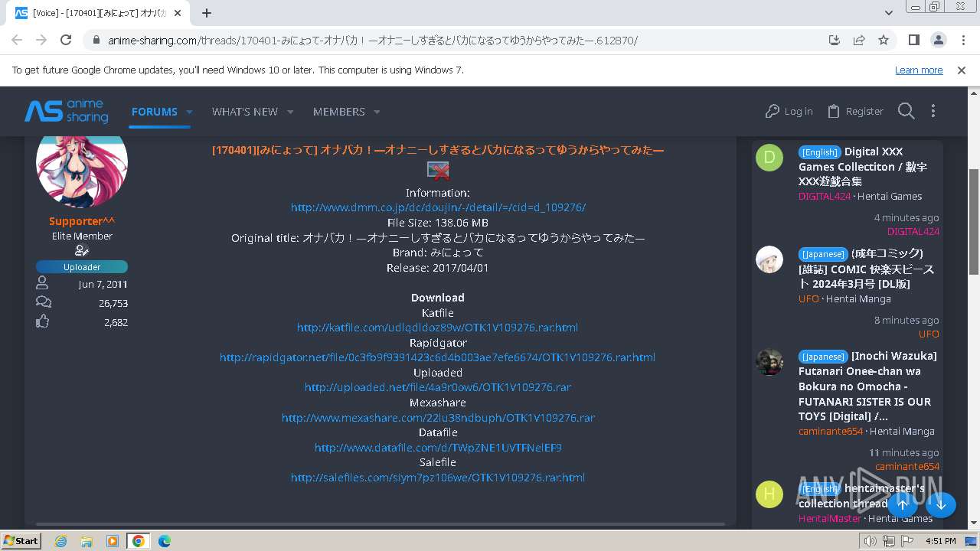Open the rapidgator.net download link
This screenshot has height=551, width=980.
click(438, 357)
